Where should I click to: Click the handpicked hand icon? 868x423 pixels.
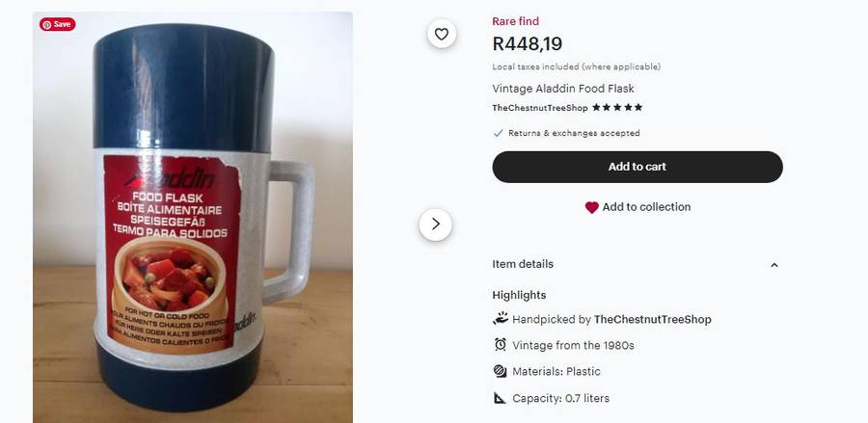pyautogui.click(x=500, y=319)
